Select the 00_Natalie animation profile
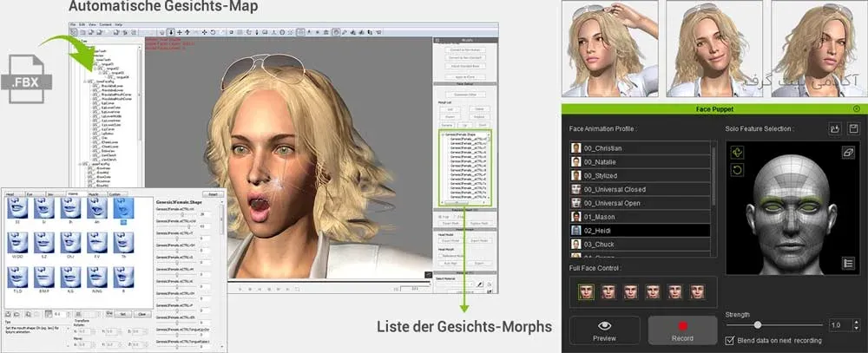 (640, 162)
